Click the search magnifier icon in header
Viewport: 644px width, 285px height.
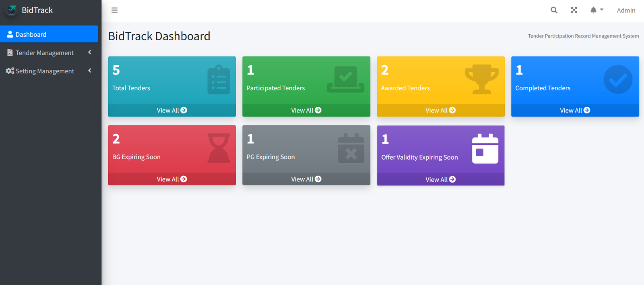(x=554, y=10)
